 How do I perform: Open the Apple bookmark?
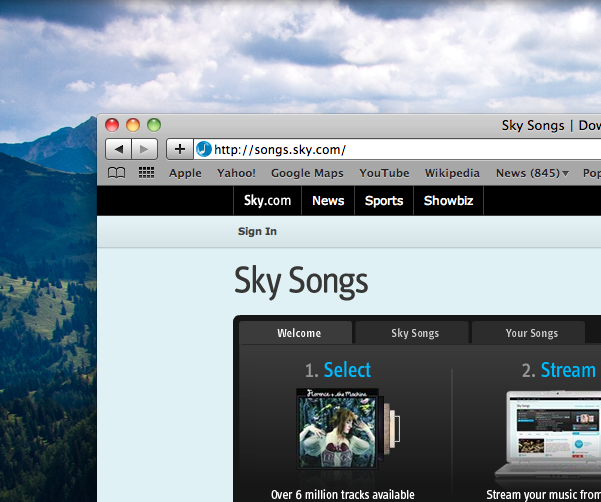185,173
